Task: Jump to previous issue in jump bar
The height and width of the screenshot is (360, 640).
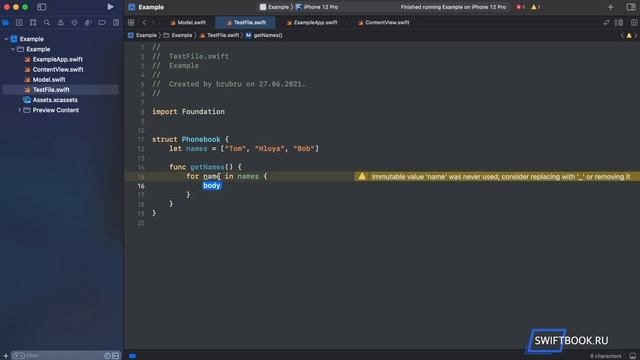Action: coord(622,36)
